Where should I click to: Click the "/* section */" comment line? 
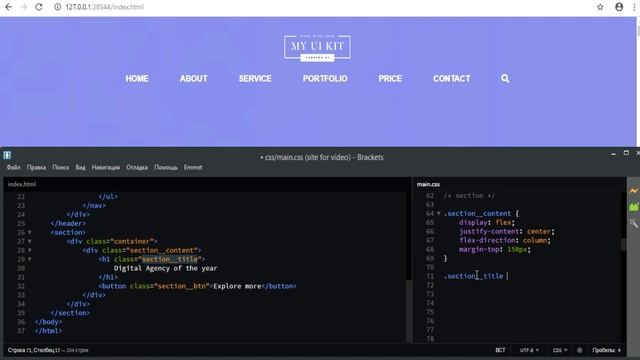[x=469, y=196]
